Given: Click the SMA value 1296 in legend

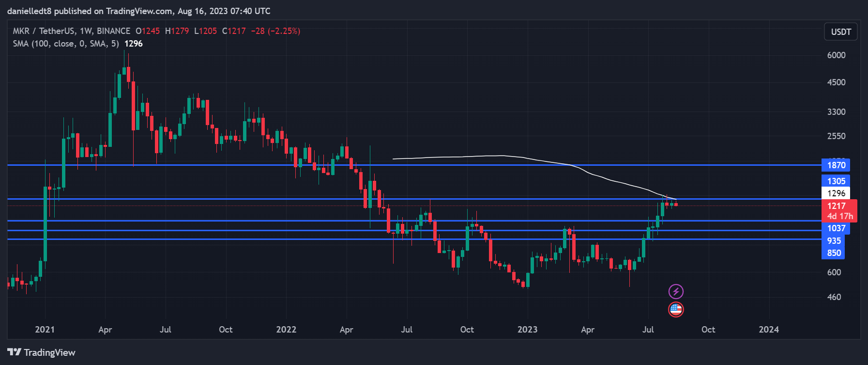Looking at the screenshot, I should click(134, 44).
